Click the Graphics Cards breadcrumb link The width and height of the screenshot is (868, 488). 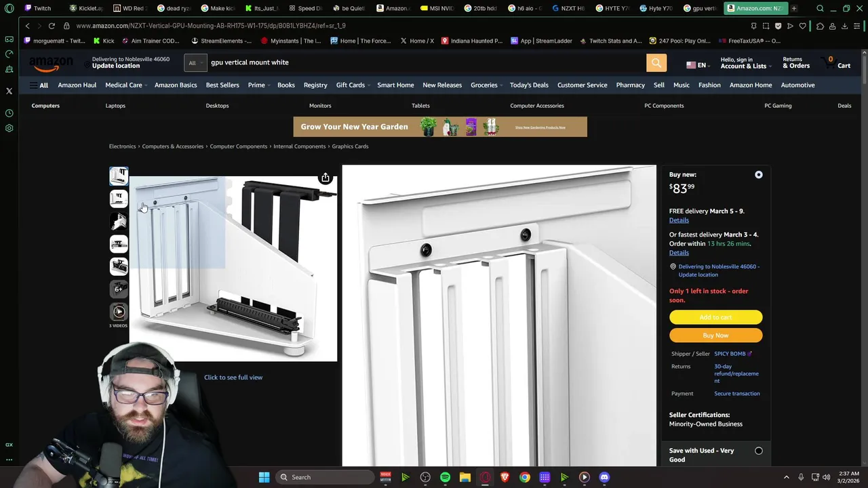[350, 146]
